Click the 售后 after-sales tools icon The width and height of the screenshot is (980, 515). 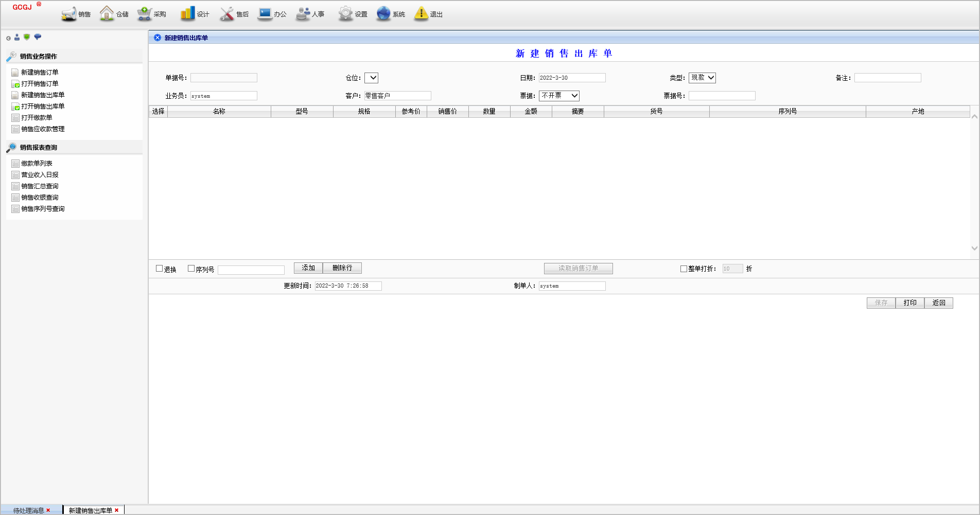click(227, 14)
